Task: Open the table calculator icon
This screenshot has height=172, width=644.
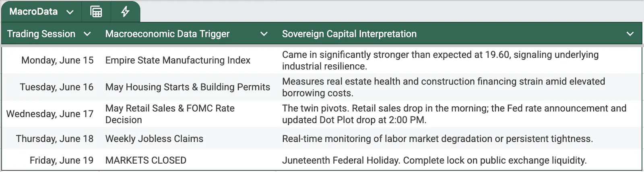Action: pyautogui.click(x=96, y=12)
